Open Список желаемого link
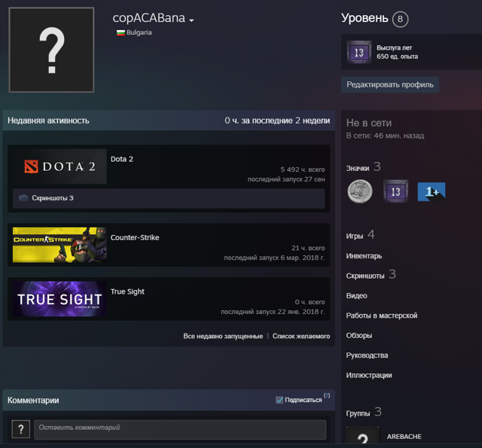This screenshot has width=482, height=448. 301,336
